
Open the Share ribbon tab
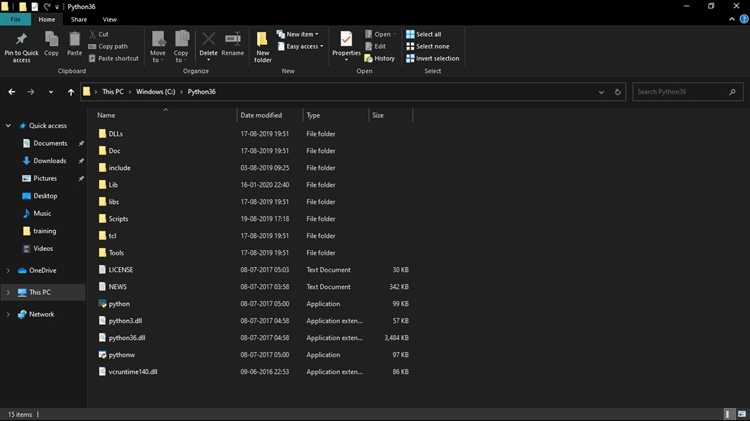(79, 20)
